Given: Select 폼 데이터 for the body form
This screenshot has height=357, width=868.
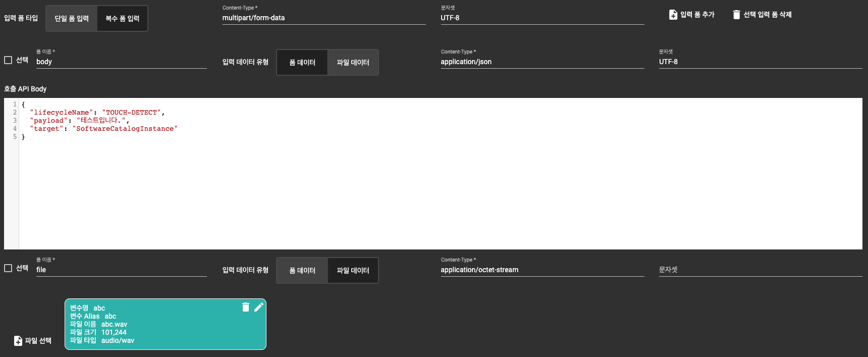Looking at the screenshot, I should pos(302,63).
